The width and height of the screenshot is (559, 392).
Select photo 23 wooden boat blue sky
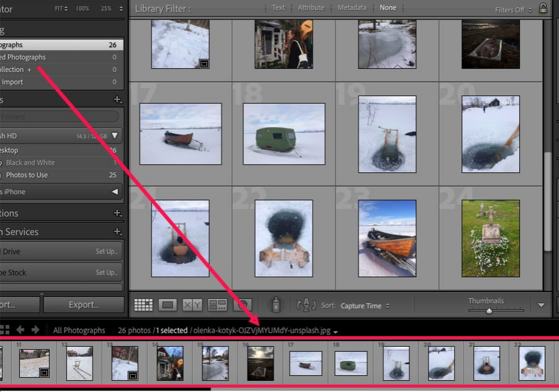point(387,239)
